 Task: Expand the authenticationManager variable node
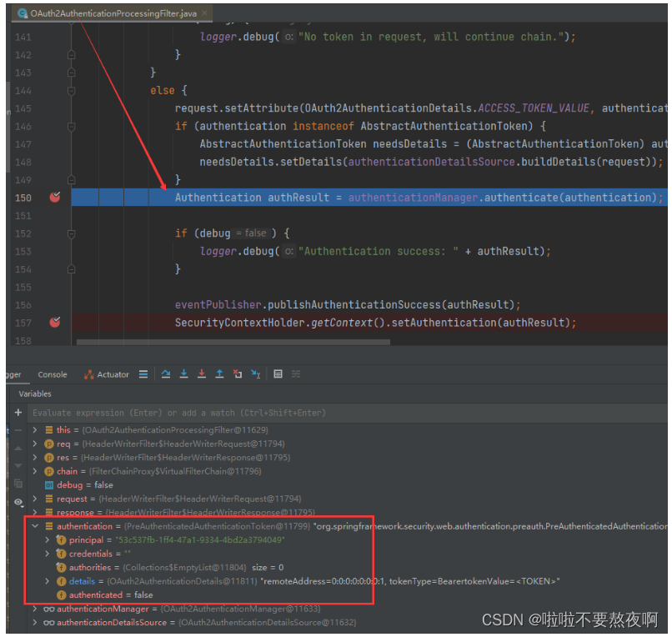point(35,609)
